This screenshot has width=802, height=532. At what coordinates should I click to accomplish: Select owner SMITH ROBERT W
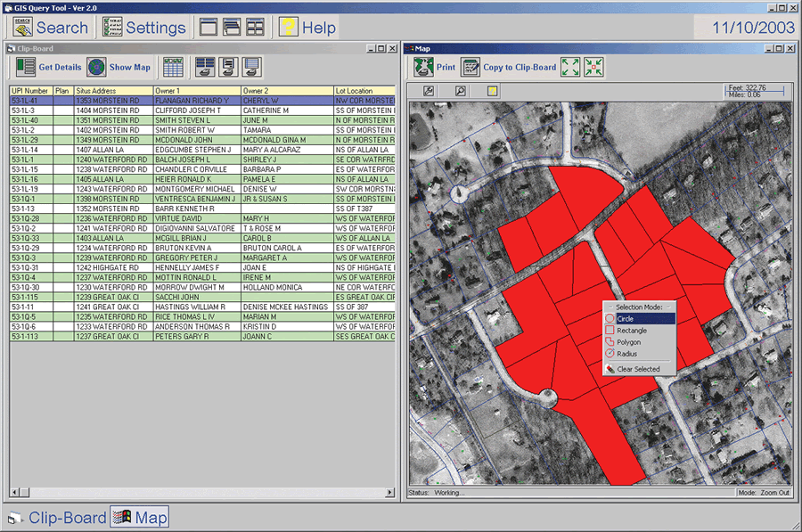point(197,130)
